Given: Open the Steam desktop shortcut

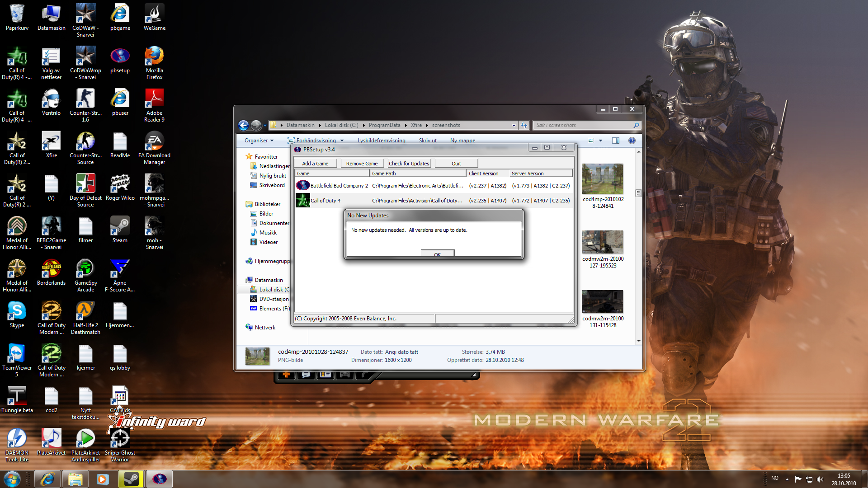Looking at the screenshot, I should tap(120, 230).
